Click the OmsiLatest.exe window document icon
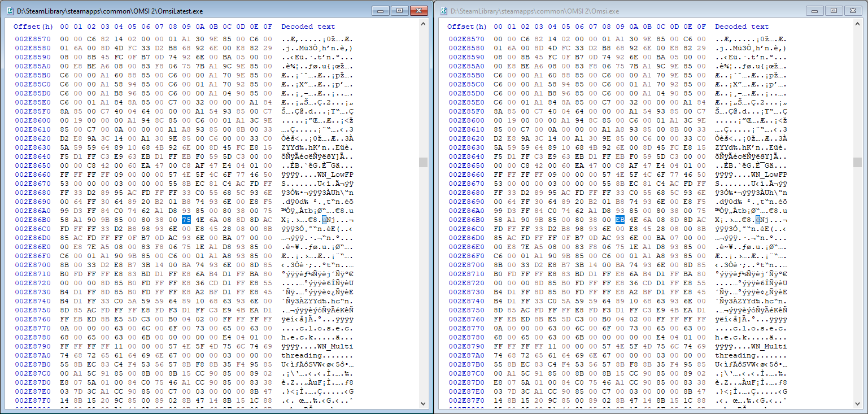 (9, 11)
